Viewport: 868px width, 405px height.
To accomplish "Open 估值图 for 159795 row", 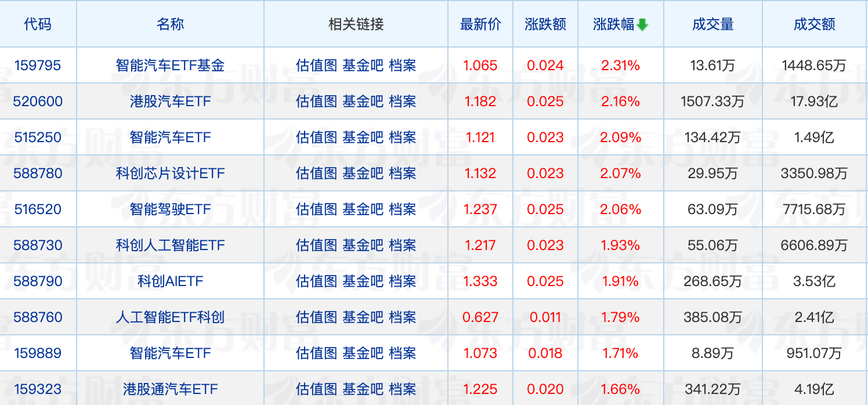I will tap(316, 66).
